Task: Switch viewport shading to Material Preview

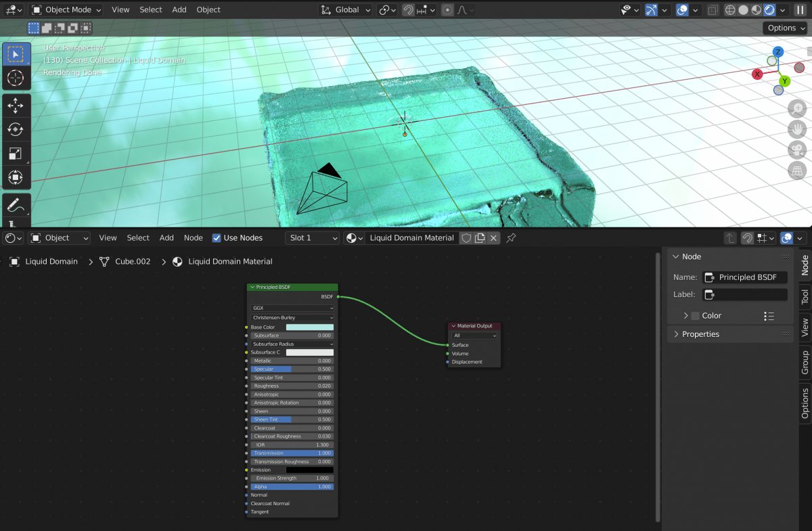Action: [756, 10]
